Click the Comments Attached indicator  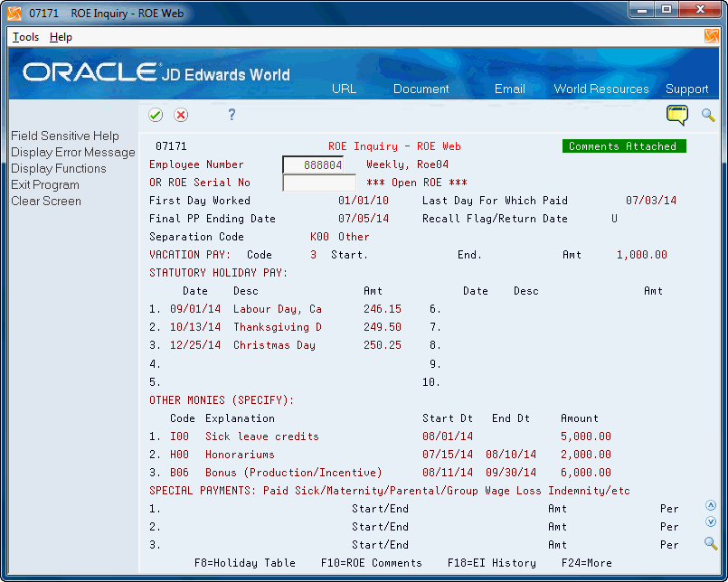click(x=624, y=146)
